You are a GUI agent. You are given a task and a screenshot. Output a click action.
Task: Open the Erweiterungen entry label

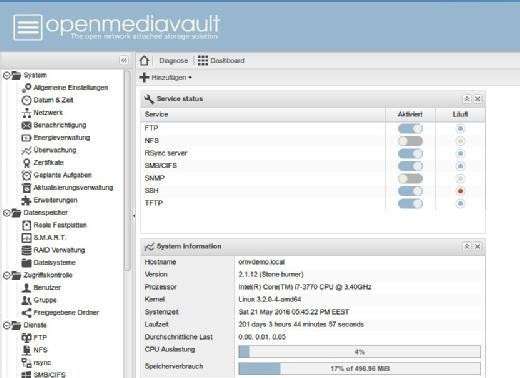(55, 200)
